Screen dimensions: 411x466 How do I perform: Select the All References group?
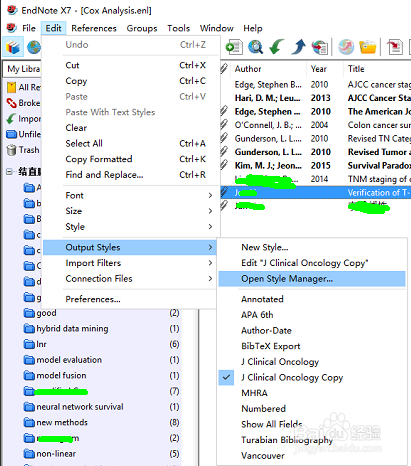[x=23, y=87]
